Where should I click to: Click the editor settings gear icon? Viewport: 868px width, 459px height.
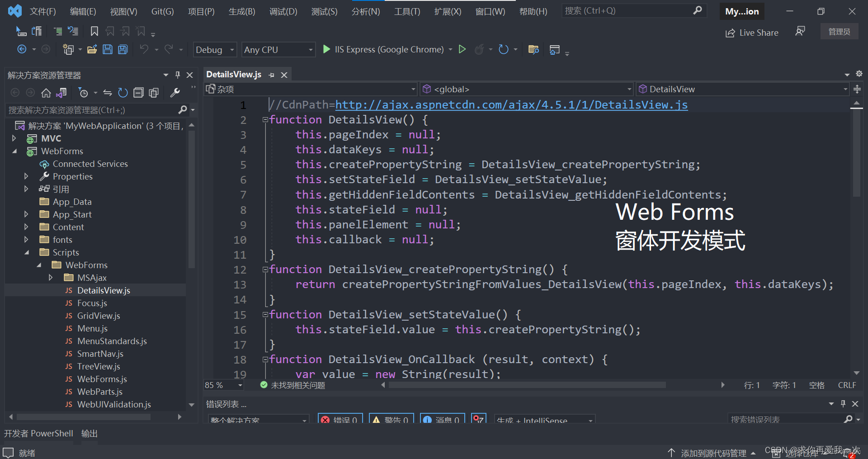click(859, 74)
